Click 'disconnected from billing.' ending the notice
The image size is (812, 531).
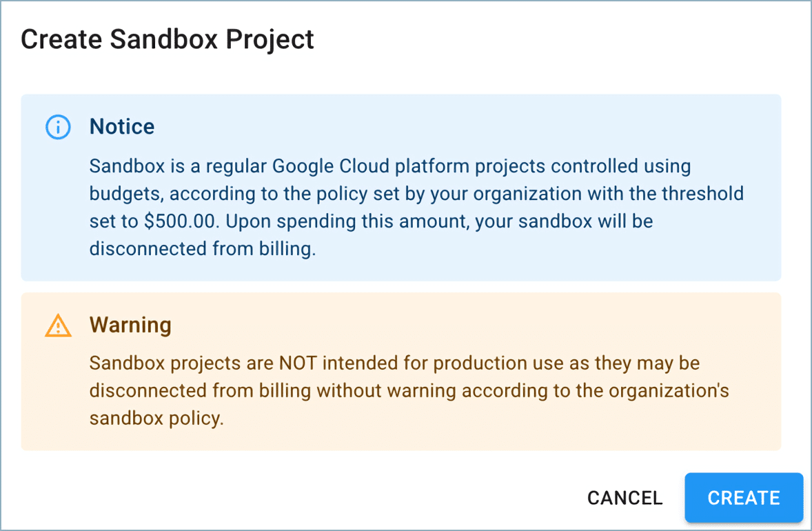(203, 249)
